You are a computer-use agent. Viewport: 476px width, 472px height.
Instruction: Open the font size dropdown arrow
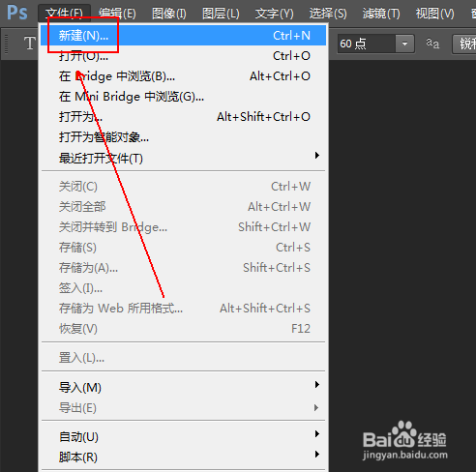[x=404, y=44]
